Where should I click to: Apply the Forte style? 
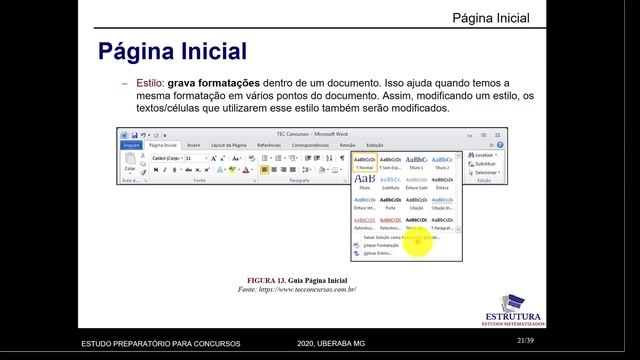pyautogui.click(x=391, y=203)
